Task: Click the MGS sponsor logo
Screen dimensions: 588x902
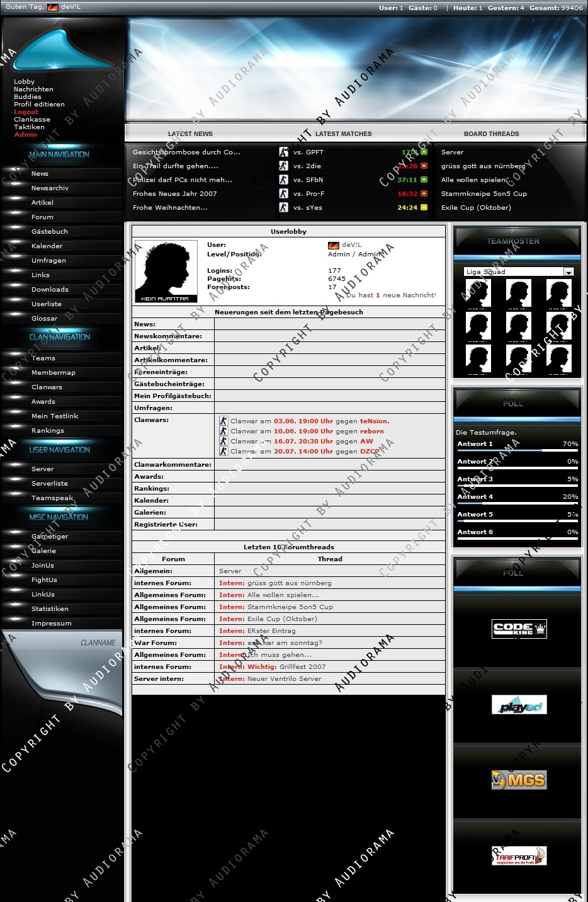Action: pos(519,780)
